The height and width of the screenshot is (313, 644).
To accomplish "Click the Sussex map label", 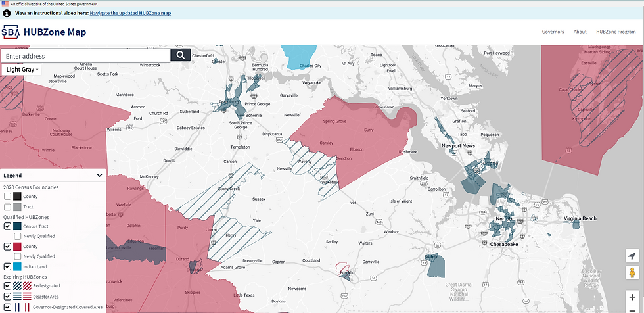I will (259, 199).
